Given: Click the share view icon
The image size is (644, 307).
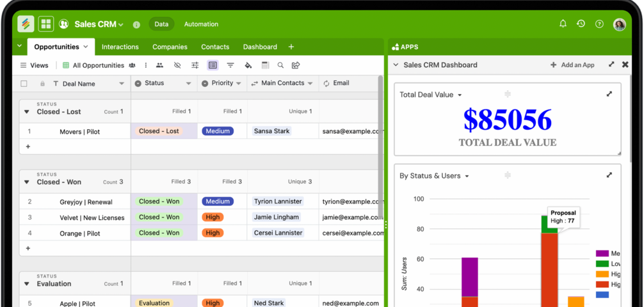Looking at the screenshot, I should [296, 65].
